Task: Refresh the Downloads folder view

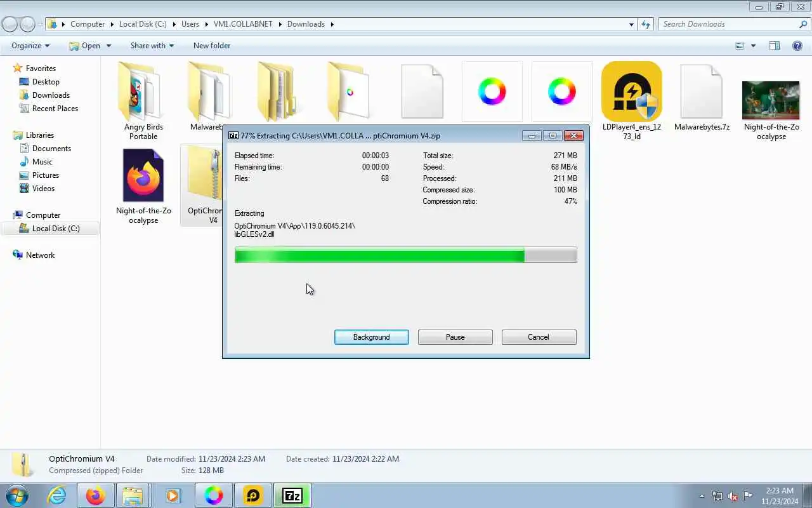Action: 646,24
